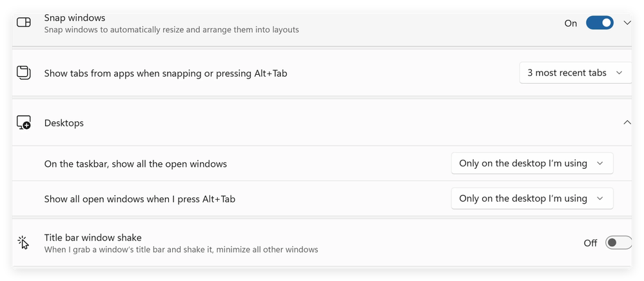
Task: Click the Show tabs from apps icon
Action: (x=24, y=73)
